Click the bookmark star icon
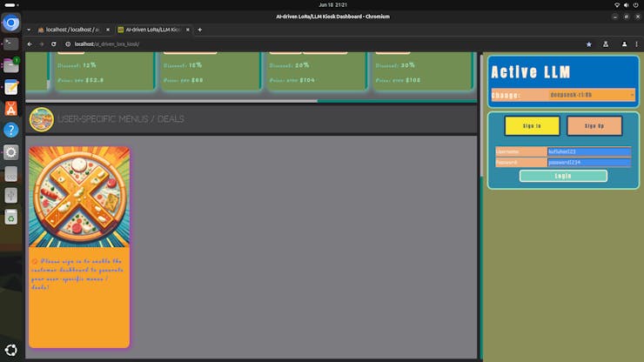Viewport: 644px width, 362px height. pyautogui.click(x=589, y=44)
